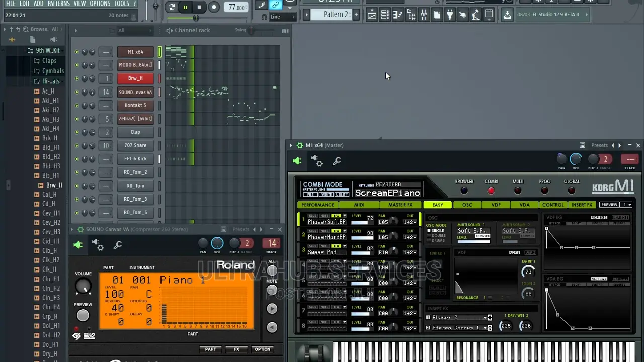Viewport: 644px width, 362px height.
Task: Open SOUND Canvas FX tab
Action: [x=236, y=349]
